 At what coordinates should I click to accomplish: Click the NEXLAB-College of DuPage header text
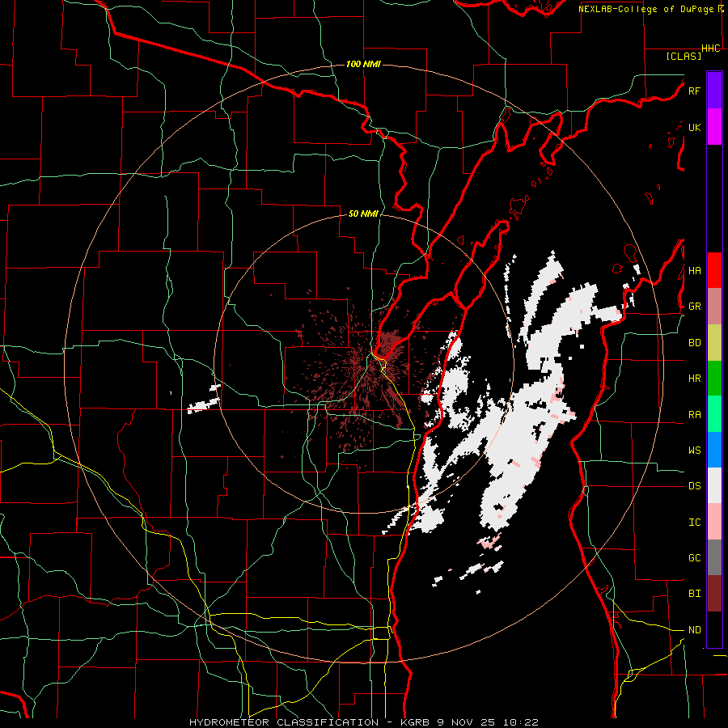click(x=645, y=9)
